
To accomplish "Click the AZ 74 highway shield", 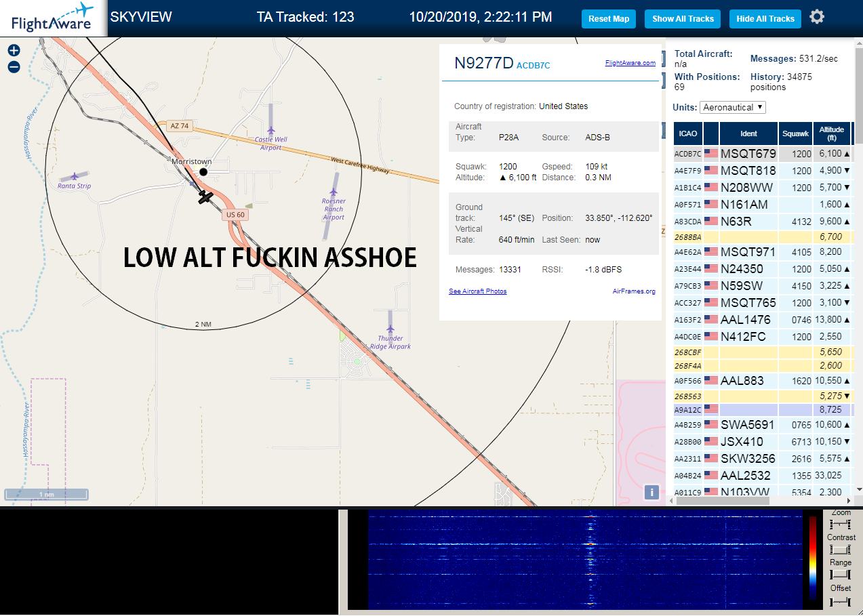I will pos(180,126).
